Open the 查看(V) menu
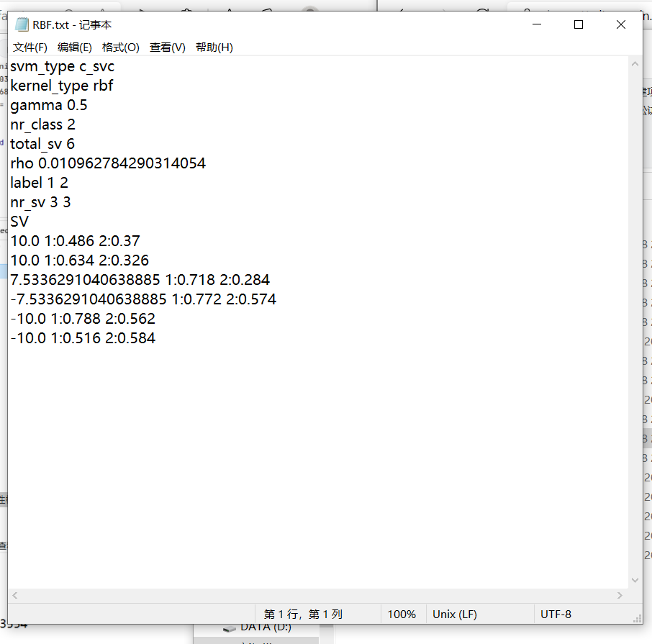 click(x=168, y=47)
